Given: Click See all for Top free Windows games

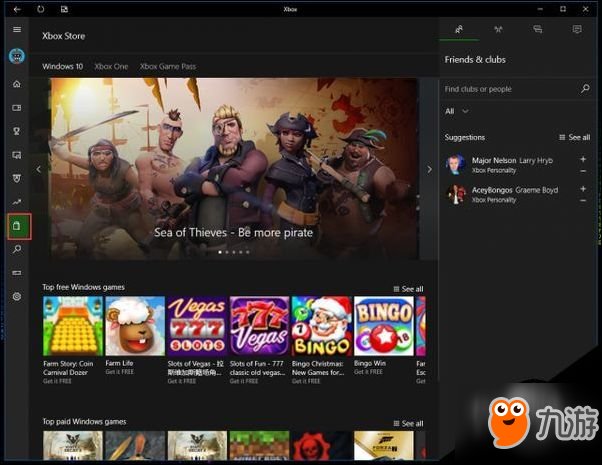Looking at the screenshot, I should pos(408,289).
